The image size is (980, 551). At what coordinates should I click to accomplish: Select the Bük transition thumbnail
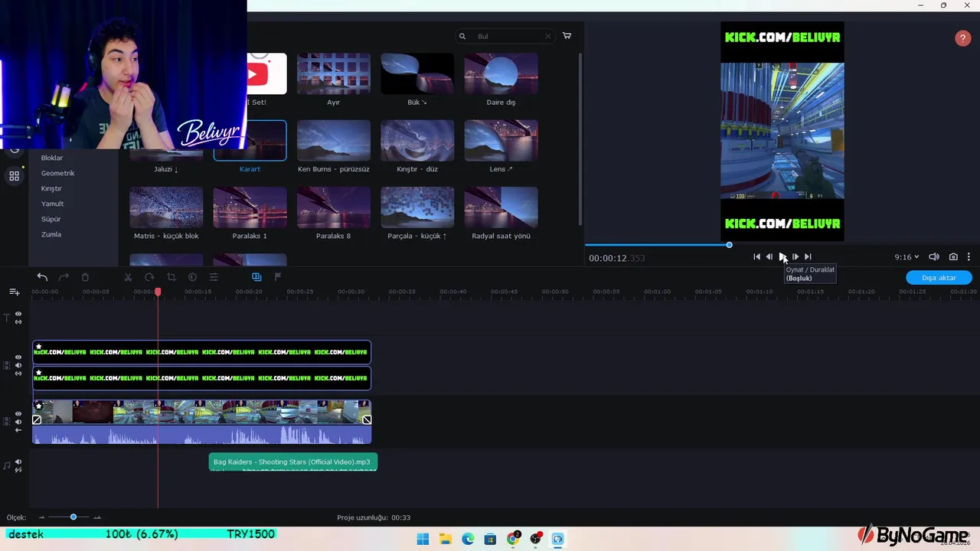pyautogui.click(x=417, y=73)
